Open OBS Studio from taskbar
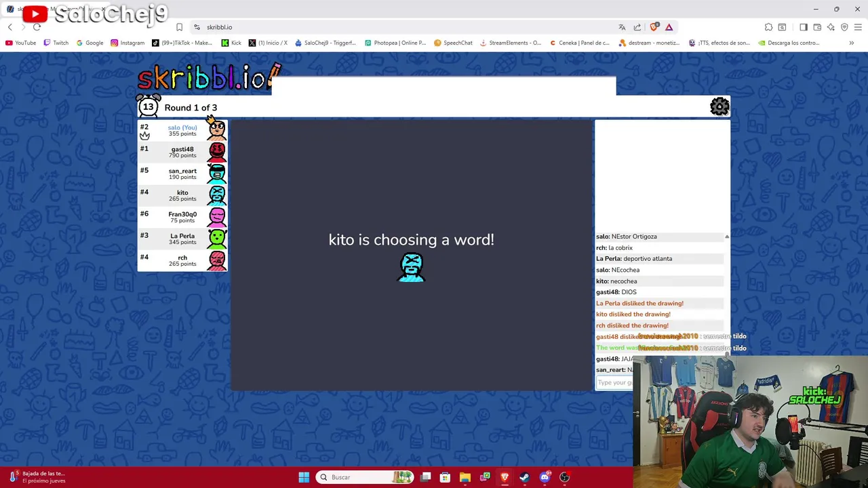The width and height of the screenshot is (868, 488). [x=564, y=477]
